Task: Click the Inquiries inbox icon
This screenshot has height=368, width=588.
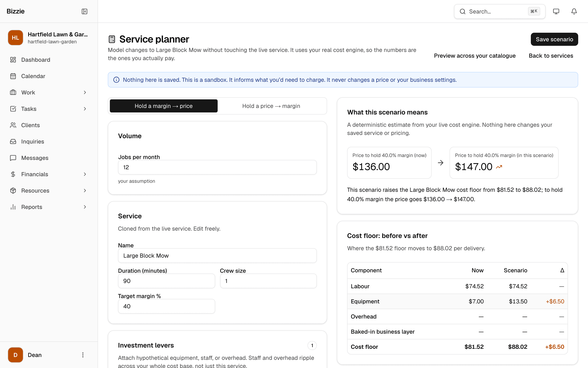Action: coord(13,141)
